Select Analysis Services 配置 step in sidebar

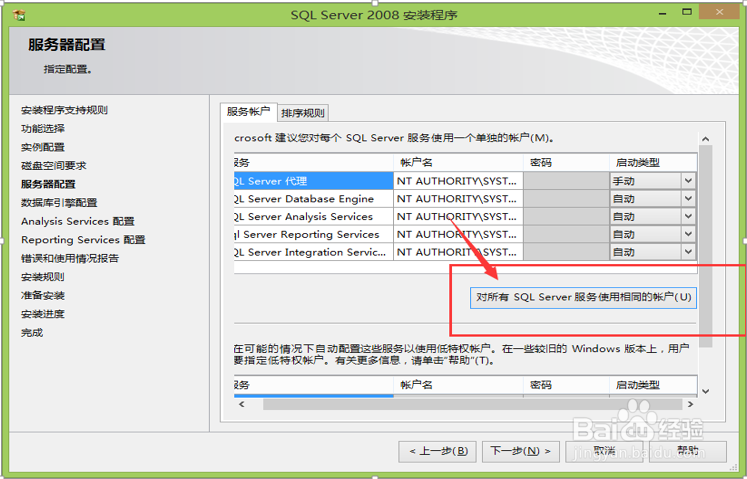click(78, 221)
